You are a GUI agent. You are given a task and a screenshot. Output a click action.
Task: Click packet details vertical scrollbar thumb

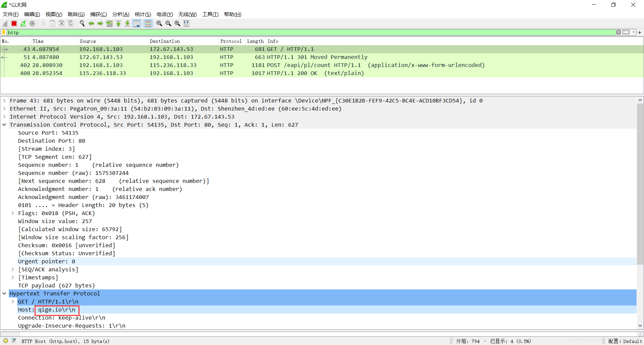(x=640, y=184)
